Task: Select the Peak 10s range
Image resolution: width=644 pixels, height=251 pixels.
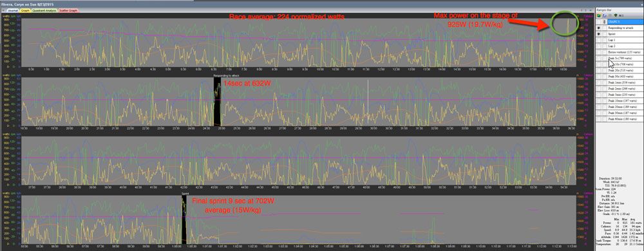Action: click(625, 64)
